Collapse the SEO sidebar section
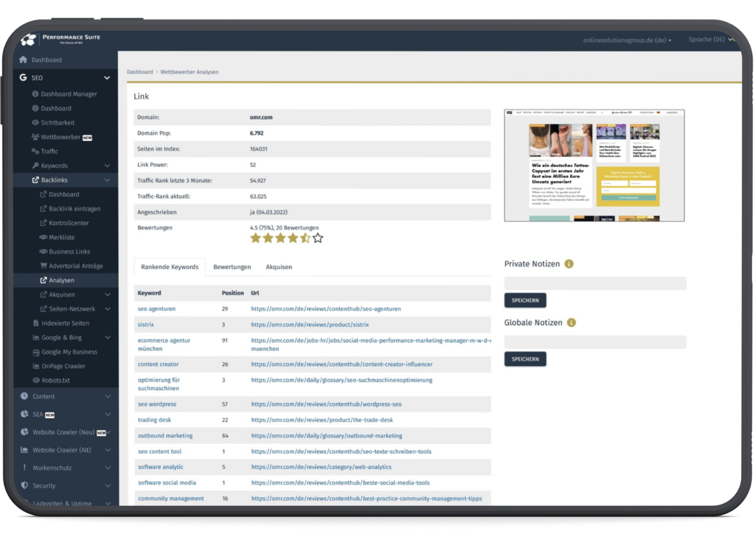The image size is (756, 546). point(107,77)
